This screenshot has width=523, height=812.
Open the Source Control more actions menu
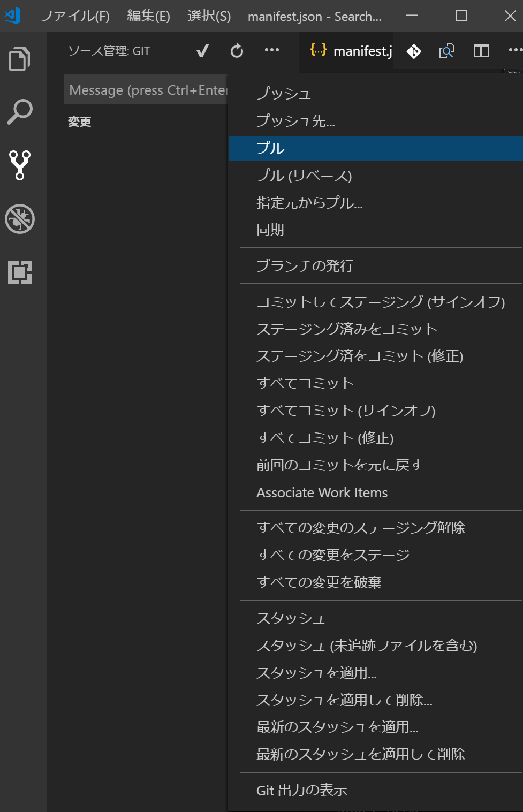pos(272,50)
